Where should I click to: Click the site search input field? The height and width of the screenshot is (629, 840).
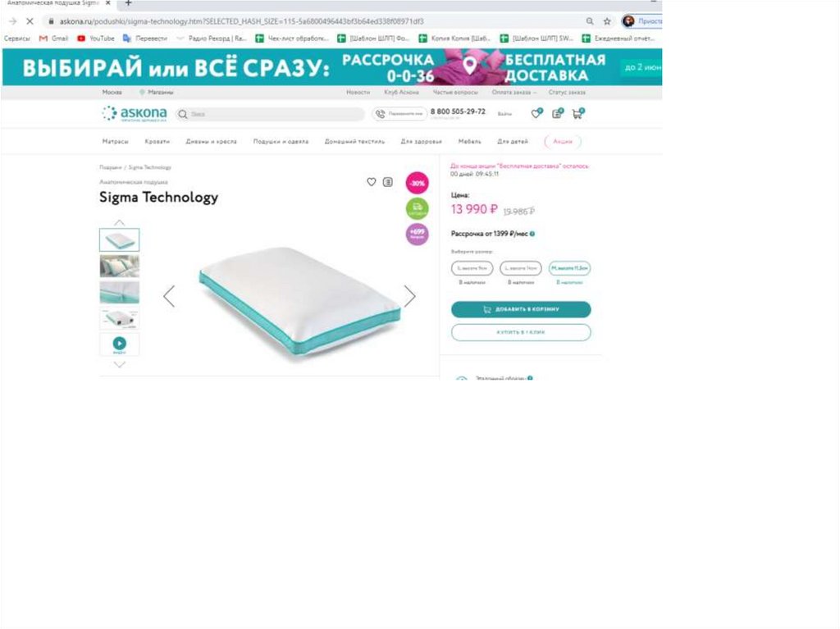coord(269,114)
